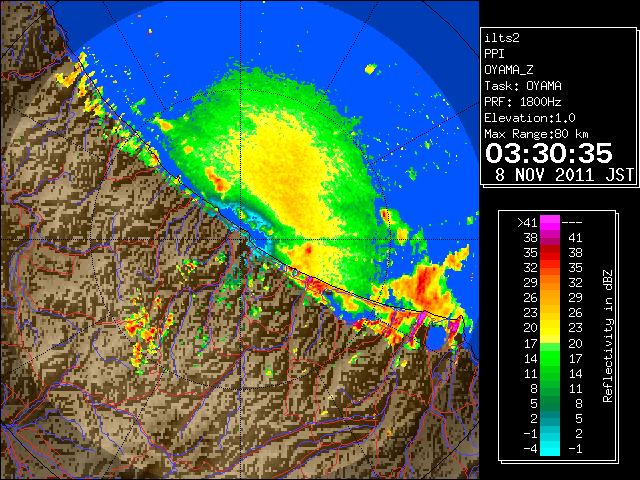Screen dimensions: 640x480
Task: Click the red 35 dBZ legend swatch
Action: [550, 253]
